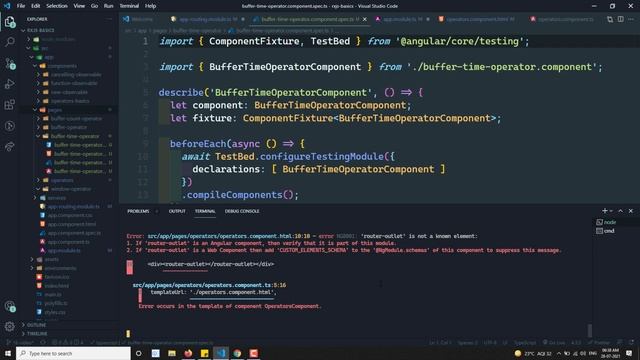Open Run and Debug view

coord(10,84)
